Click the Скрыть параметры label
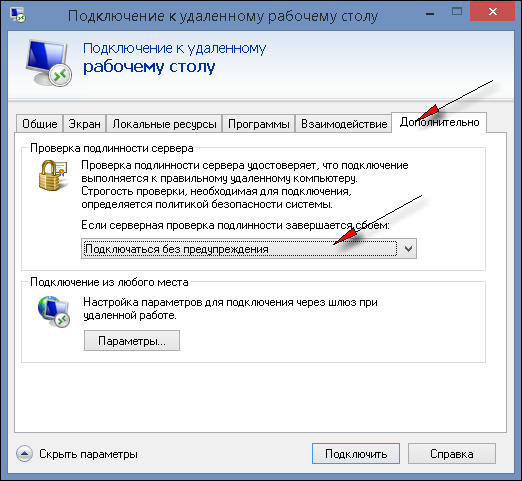 point(88,454)
